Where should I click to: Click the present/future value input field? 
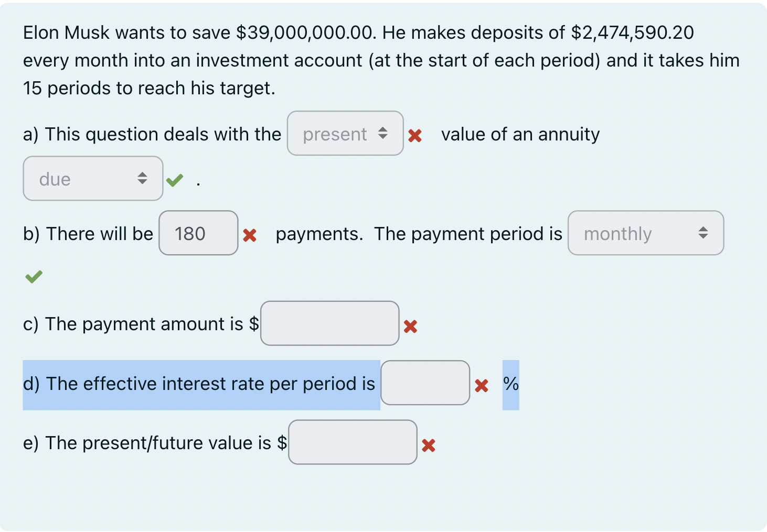(x=353, y=443)
